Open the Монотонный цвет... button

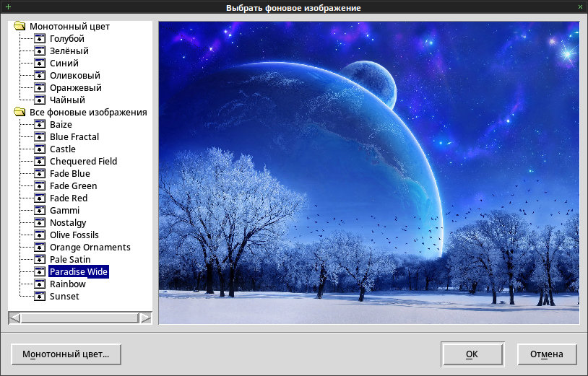[x=66, y=354]
